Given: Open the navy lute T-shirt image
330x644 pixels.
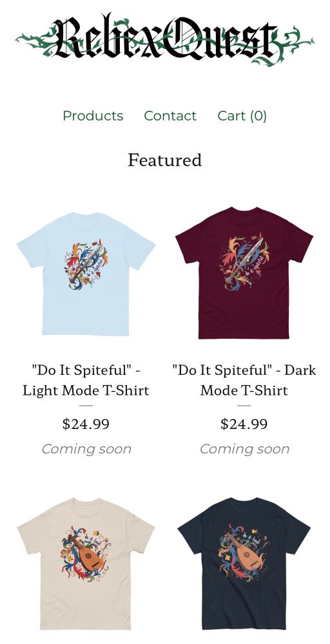Looking at the screenshot, I should point(244,563).
